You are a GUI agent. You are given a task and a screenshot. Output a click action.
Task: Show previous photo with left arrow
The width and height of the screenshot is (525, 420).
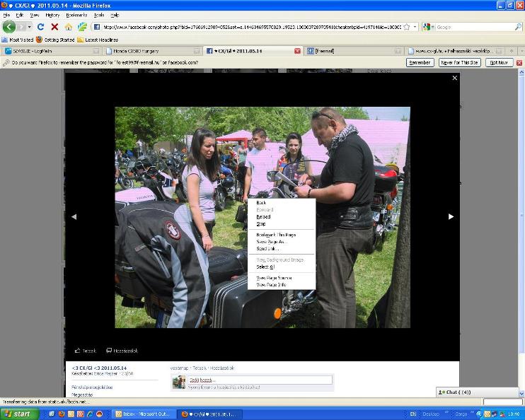[x=74, y=216]
